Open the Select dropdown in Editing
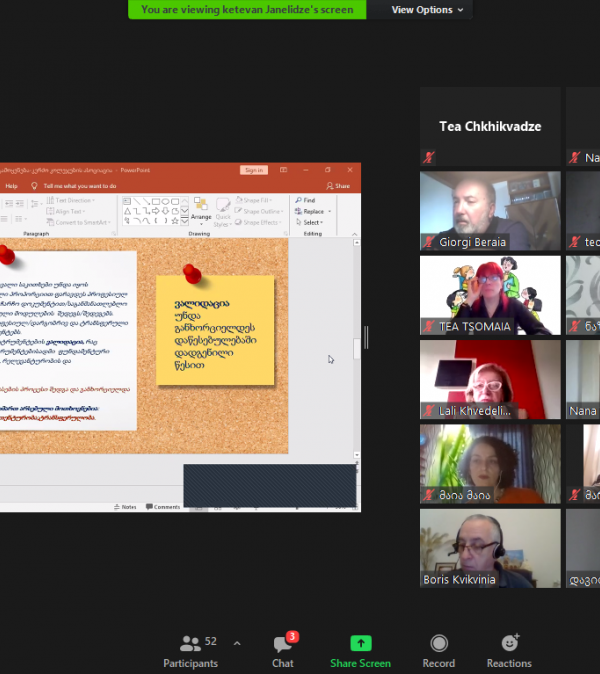 click(309, 222)
